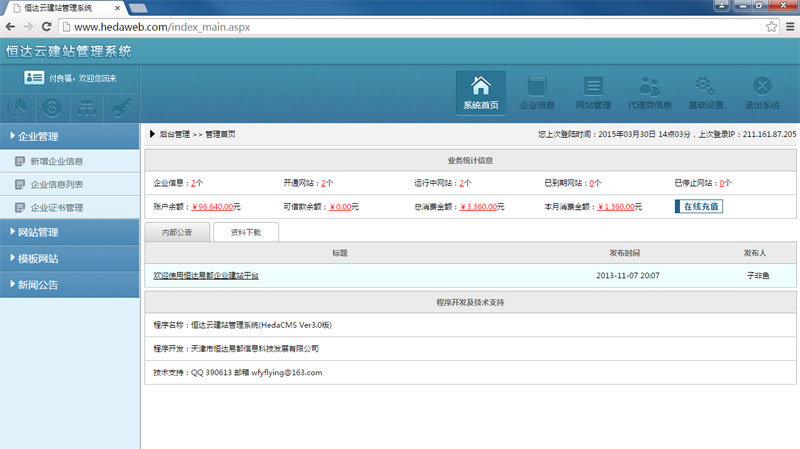Image resolution: width=800 pixels, height=449 pixels.
Task: Click the 退出系统 logout icon
Action: click(762, 92)
